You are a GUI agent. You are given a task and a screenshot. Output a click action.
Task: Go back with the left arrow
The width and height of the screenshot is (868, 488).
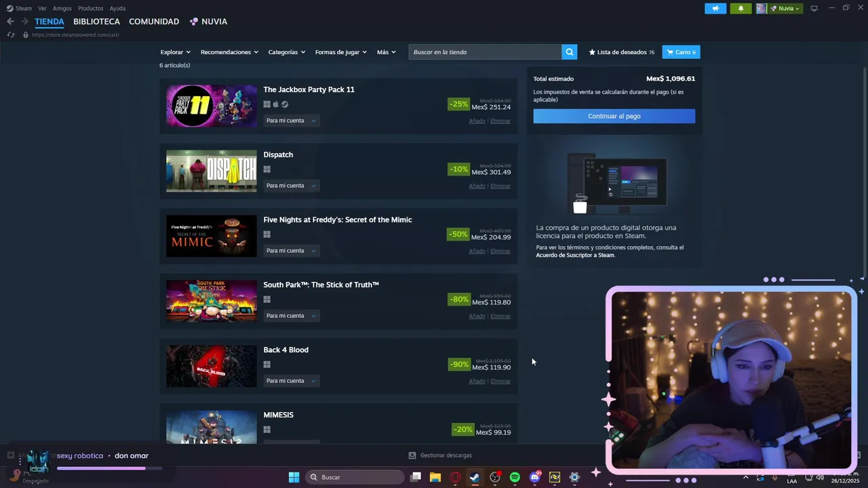tap(10, 22)
